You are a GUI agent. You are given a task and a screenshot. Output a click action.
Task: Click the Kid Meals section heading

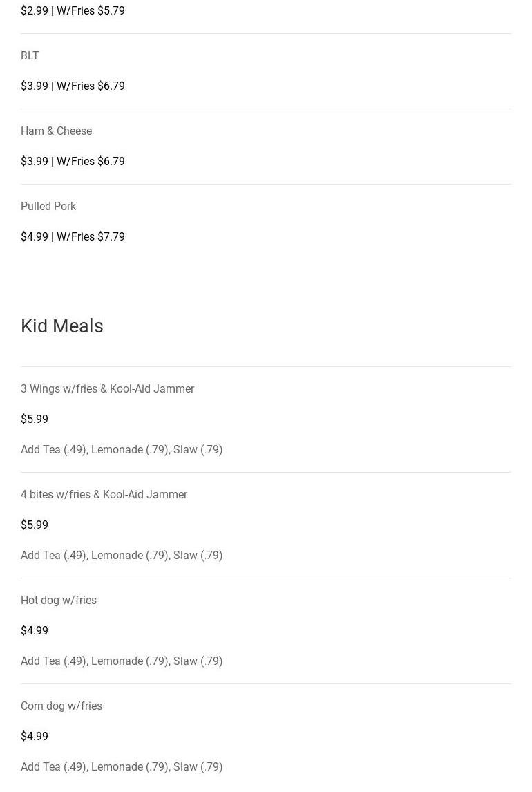pos(62,326)
